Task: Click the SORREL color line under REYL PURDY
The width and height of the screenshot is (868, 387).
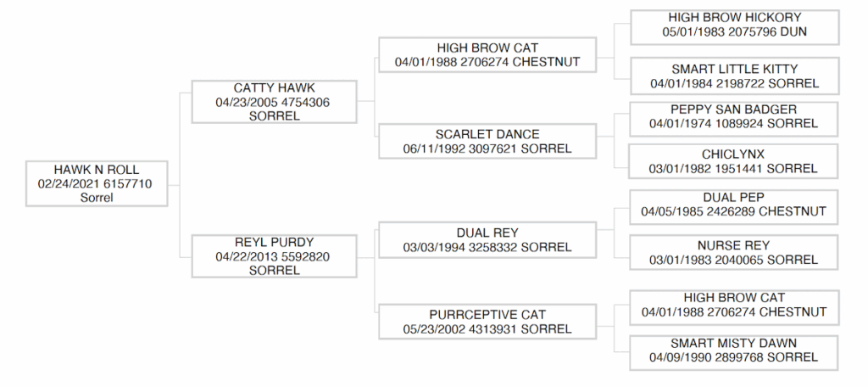Action: pyautogui.click(x=275, y=271)
